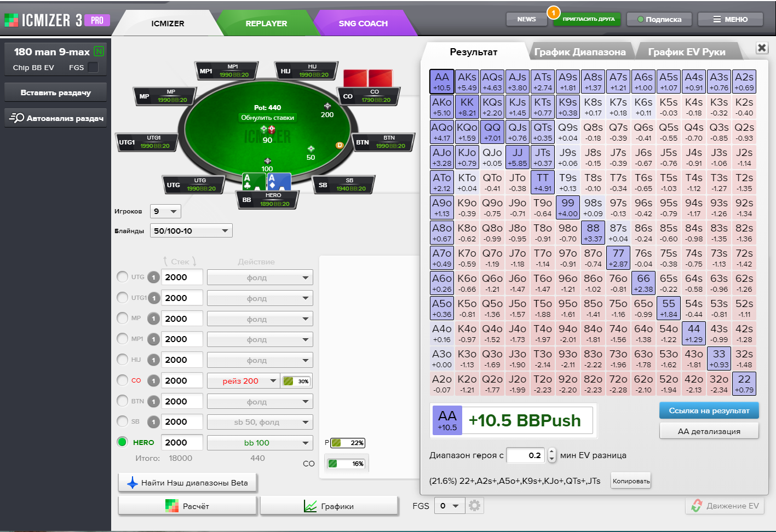Close the results panel with X
This screenshot has height=532, width=776.
click(x=762, y=48)
